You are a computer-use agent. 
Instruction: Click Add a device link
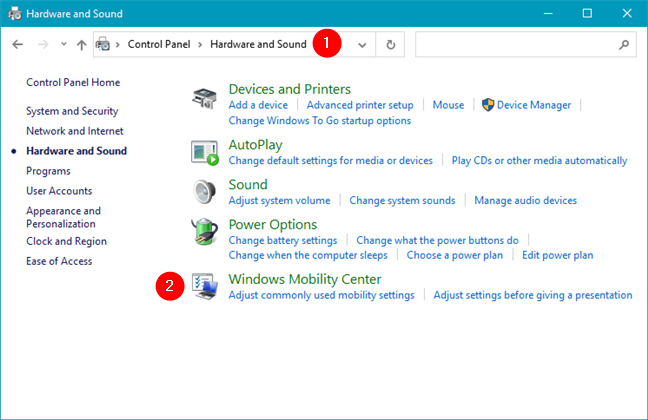258,105
